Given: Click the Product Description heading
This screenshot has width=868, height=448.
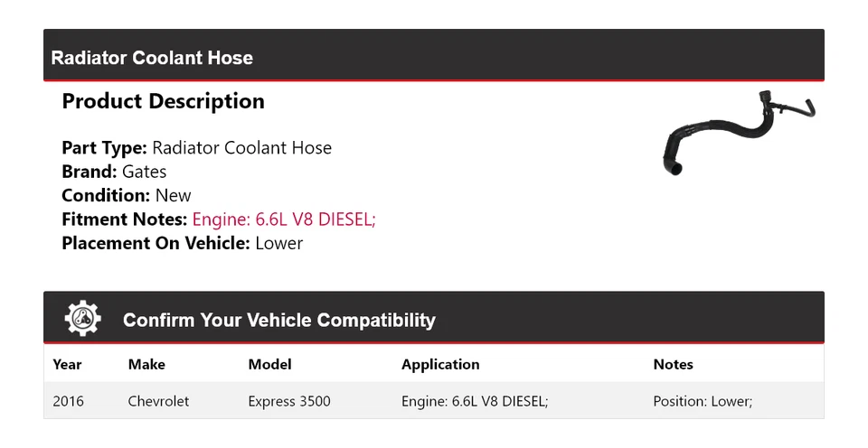Looking at the screenshot, I should coord(163,101).
